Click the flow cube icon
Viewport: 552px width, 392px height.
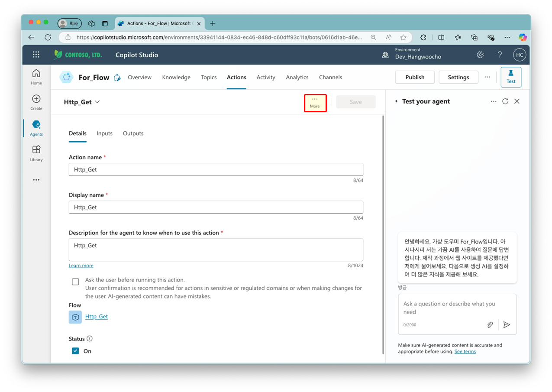point(75,317)
